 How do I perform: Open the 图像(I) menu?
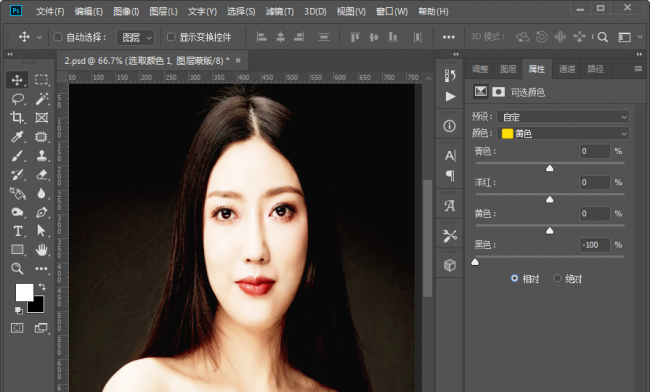coord(126,12)
